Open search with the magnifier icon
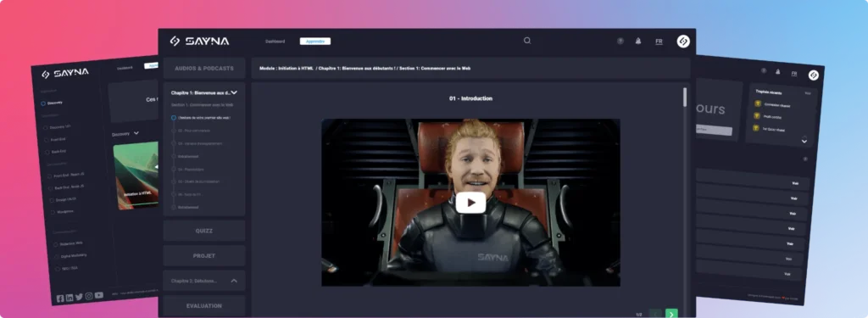The height and width of the screenshot is (318, 868). tap(527, 41)
